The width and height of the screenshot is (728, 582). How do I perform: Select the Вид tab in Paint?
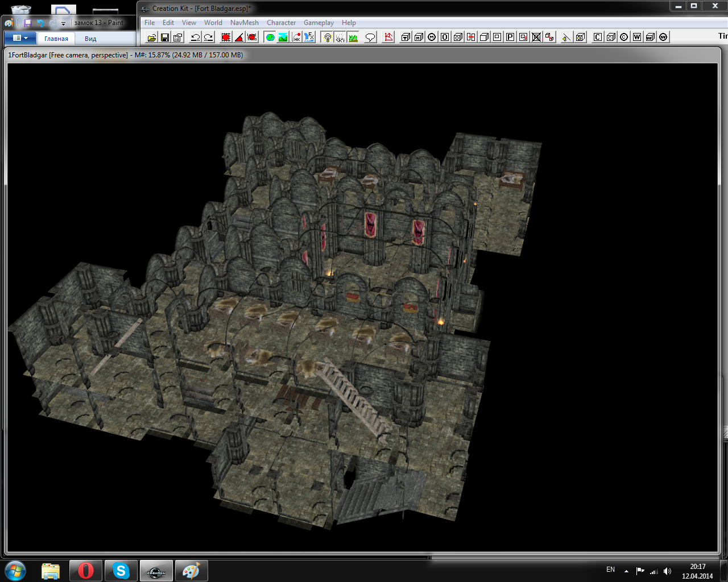coord(90,39)
